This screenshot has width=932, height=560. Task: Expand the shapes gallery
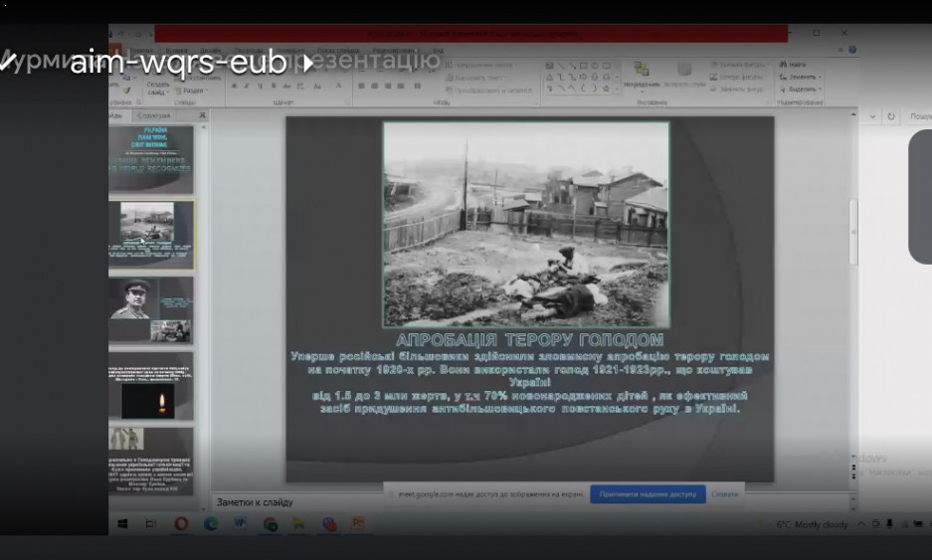coord(617,90)
